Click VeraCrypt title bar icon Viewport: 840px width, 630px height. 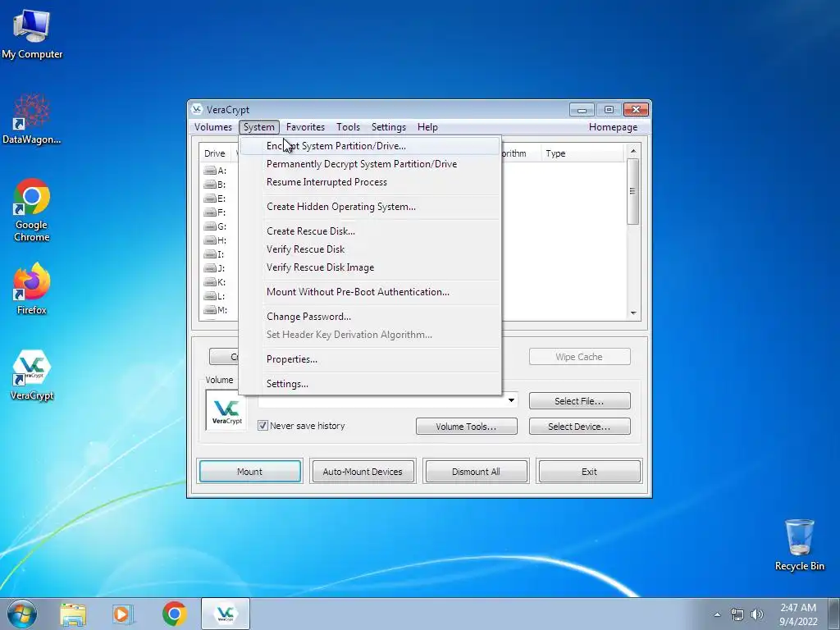point(197,109)
